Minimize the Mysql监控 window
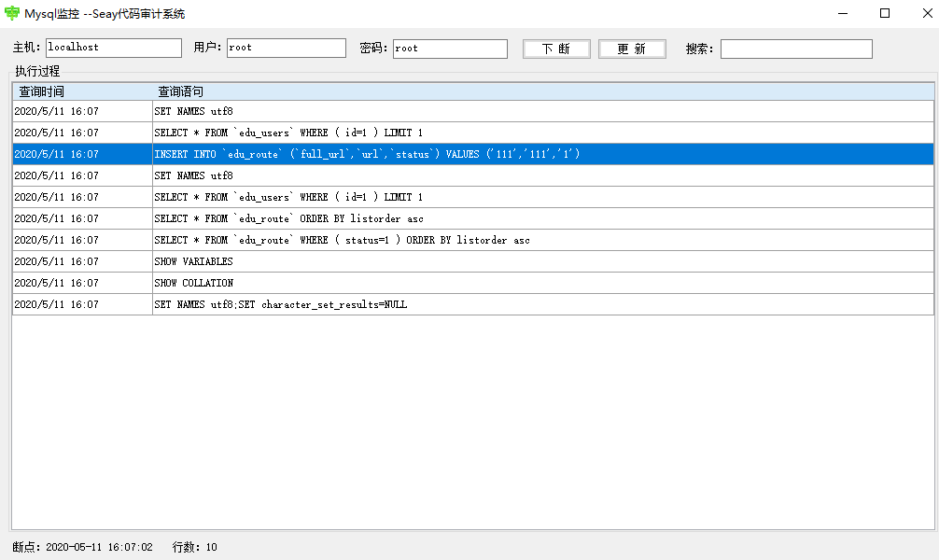 click(843, 13)
